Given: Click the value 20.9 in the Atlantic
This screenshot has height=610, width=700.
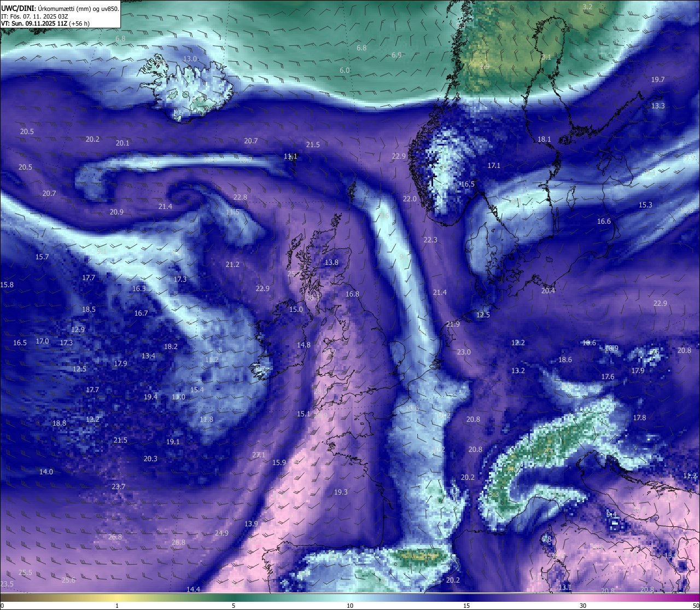Looking at the screenshot, I should coord(116,212).
